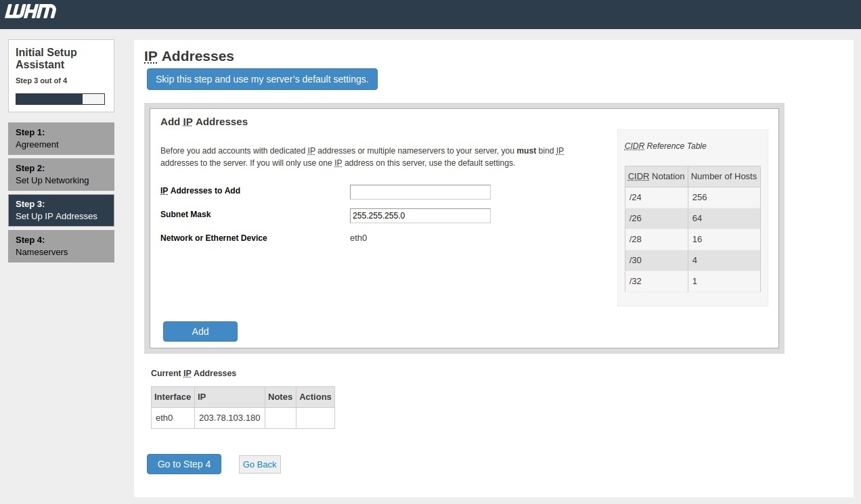Click the setup progress bar
The width and height of the screenshot is (861, 504).
coord(60,99)
